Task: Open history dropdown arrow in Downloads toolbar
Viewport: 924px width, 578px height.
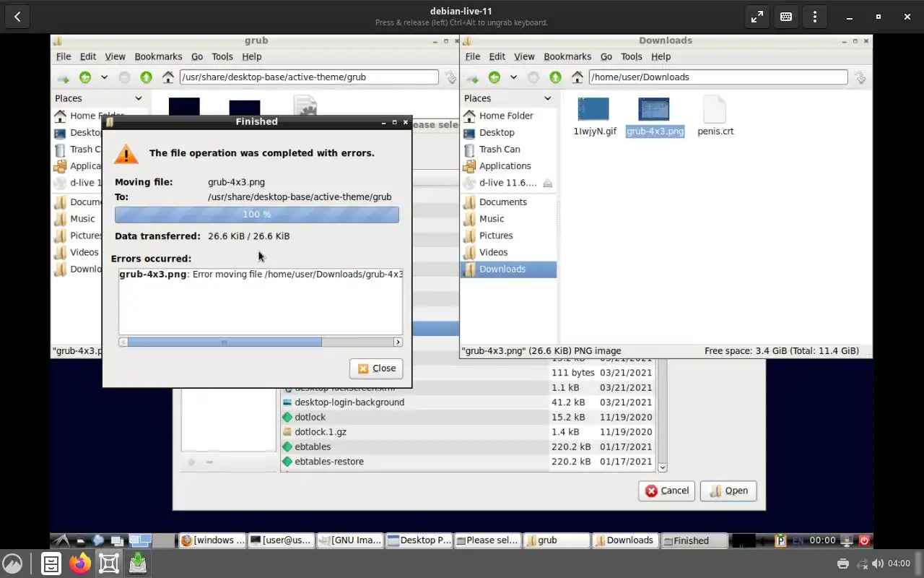Action: (x=513, y=77)
